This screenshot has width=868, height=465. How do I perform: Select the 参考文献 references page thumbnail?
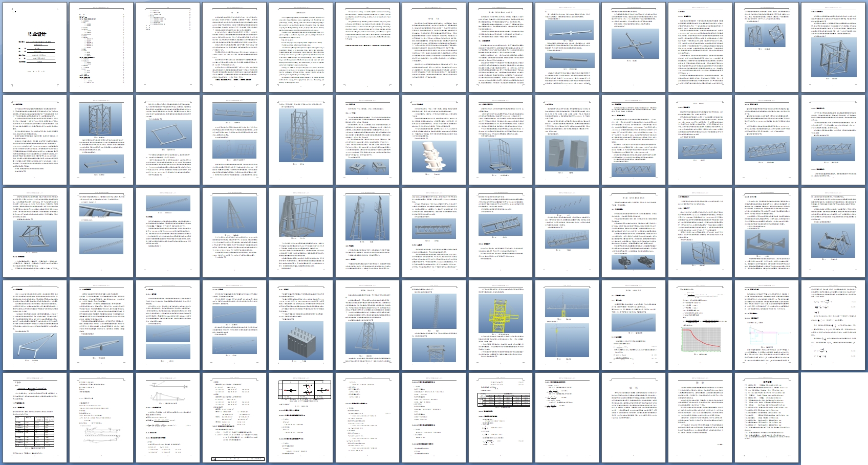767,417
